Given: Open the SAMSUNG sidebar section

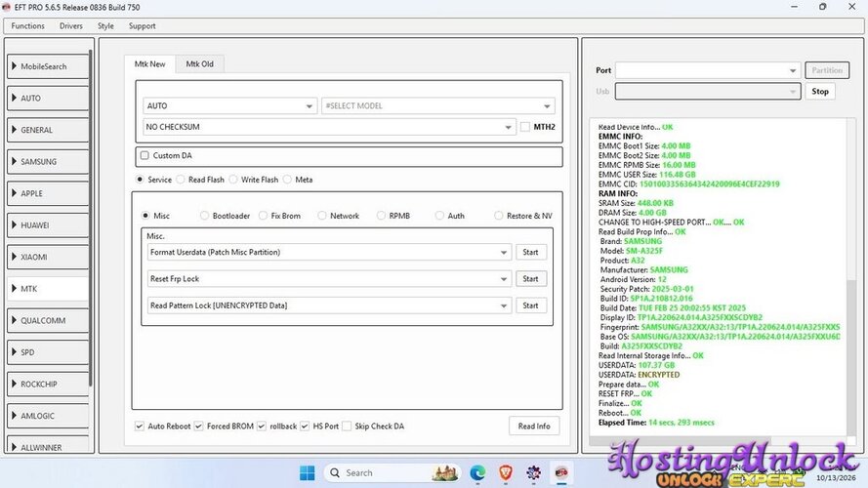Looking at the screenshot, I should [48, 162].
